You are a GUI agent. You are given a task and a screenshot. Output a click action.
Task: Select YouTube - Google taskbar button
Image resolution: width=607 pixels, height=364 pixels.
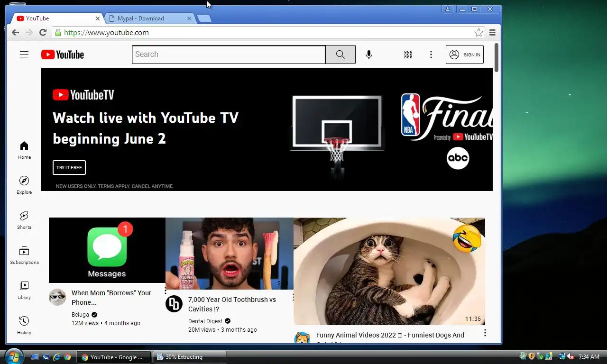pyautogui.click(x=114, y=357)
